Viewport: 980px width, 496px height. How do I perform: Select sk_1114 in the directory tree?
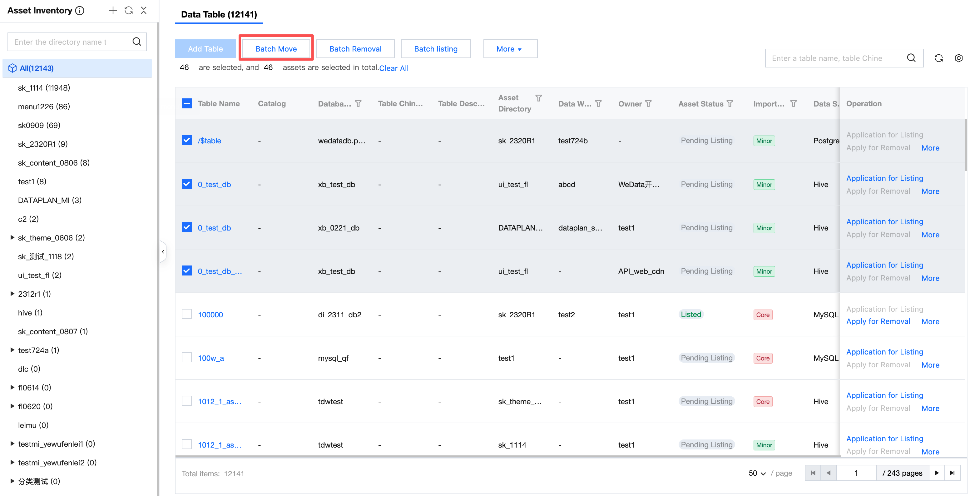tap(44, 87)
